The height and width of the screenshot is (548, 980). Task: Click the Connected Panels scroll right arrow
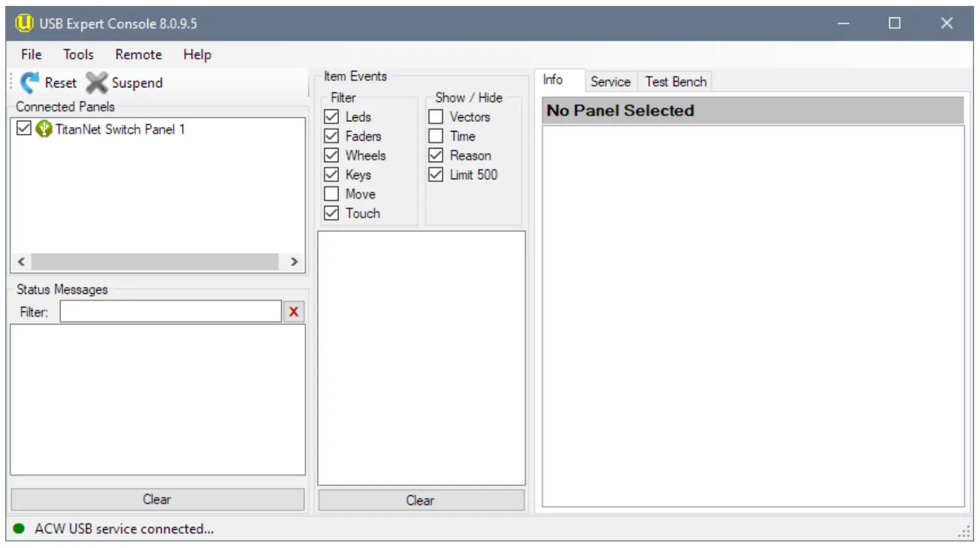[x=294, y=262]
